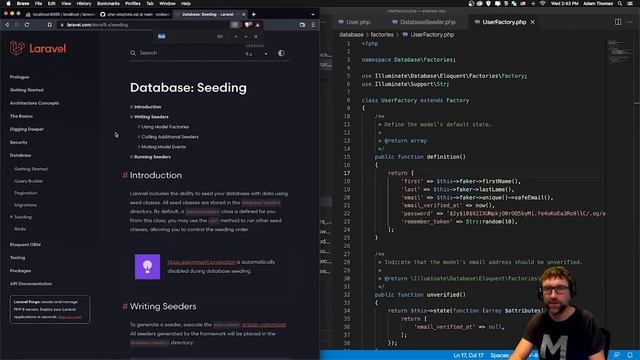This screenshot has width=640, height=360.
Task: Toggle the docs dark mode theme
Action: (x=281, y=53)
